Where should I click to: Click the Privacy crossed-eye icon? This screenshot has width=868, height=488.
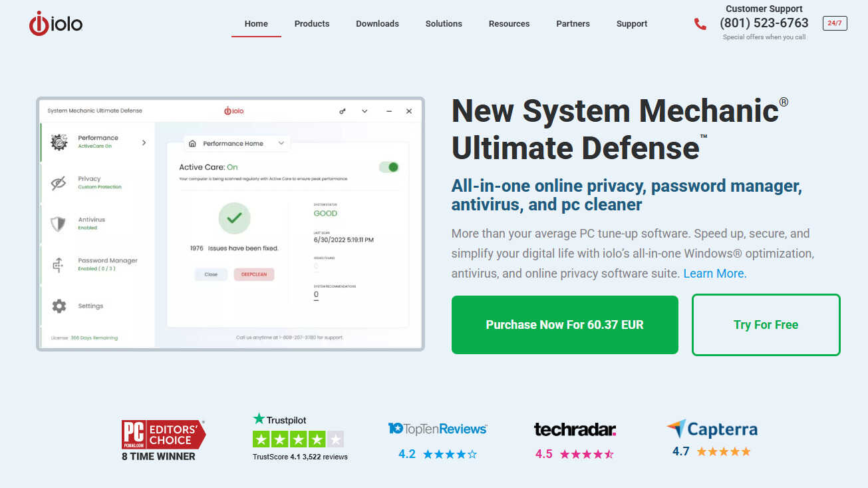click(59, 183)
